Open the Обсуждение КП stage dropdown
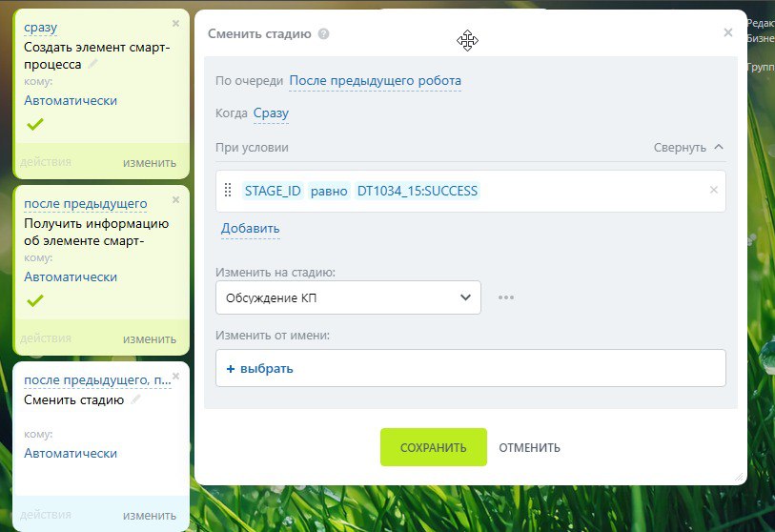 pyautogui.click(x=349, y=297)
